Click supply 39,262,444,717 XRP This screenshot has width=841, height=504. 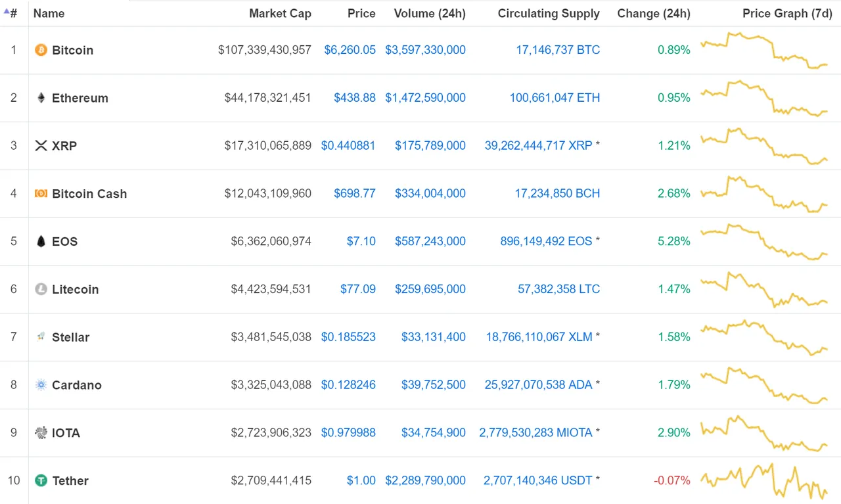tap(539, 146)
